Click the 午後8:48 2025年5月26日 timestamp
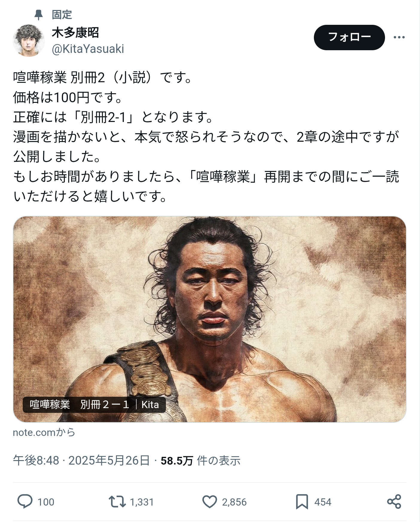This screenshot has height=522, width=420. [x=81, y=460]
